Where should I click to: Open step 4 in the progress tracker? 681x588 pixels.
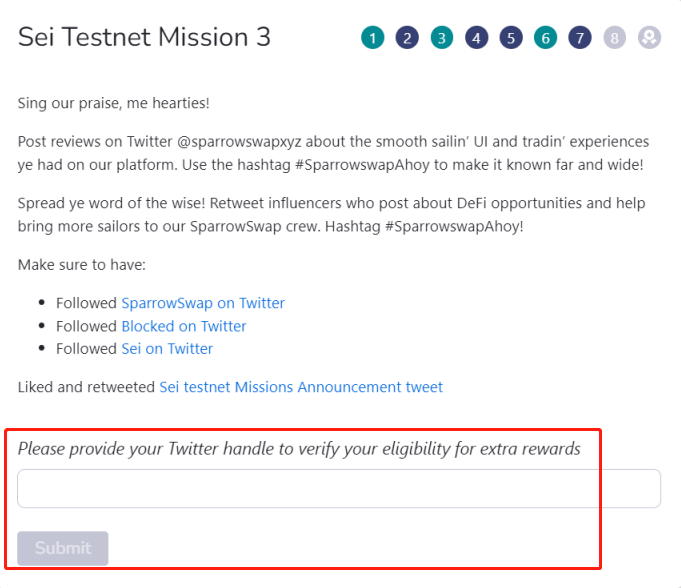coord(476,38)
